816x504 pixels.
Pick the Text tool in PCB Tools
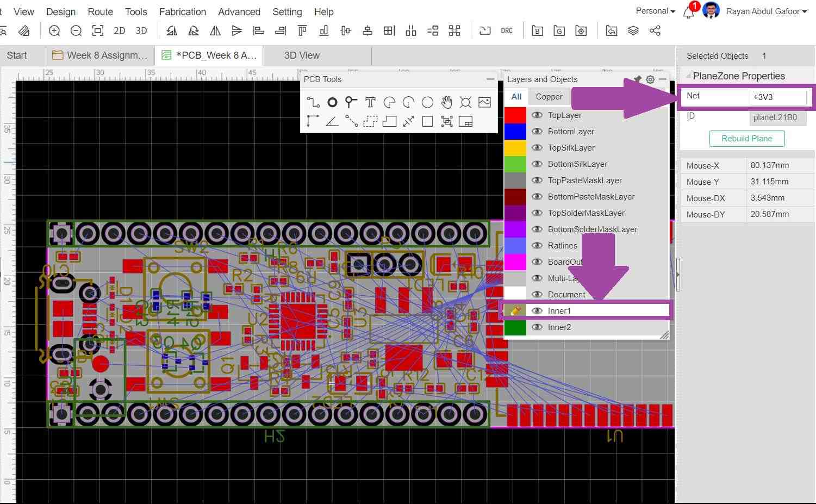pos(370,102)
